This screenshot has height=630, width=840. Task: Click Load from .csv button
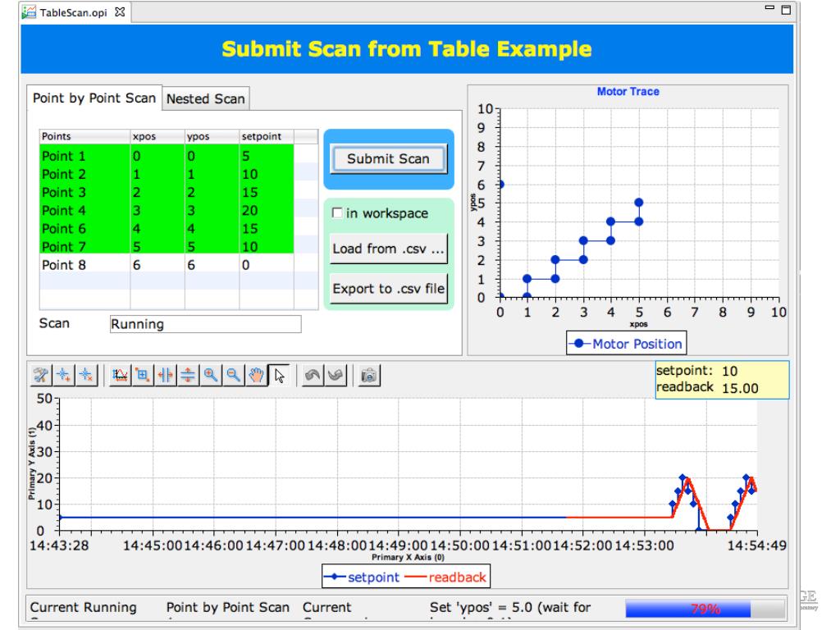coord(388,249)
